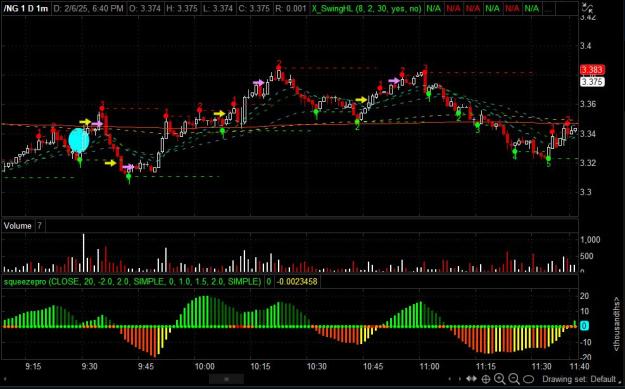Click the white 3.375 last price bubble
The image size is (625, 389).
[x=592, y=82]
